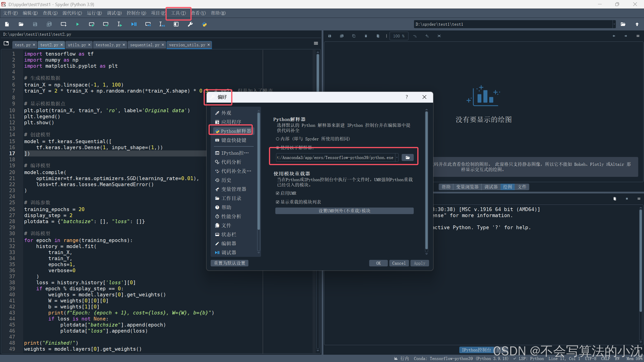Click the Debug file play-pause icon

[134, 24]
